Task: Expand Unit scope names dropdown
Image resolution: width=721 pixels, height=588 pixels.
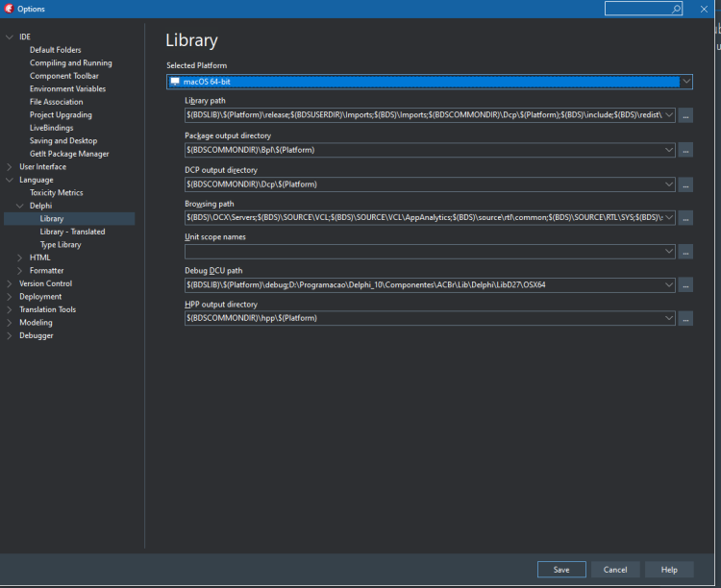Action: coord(669,252)
